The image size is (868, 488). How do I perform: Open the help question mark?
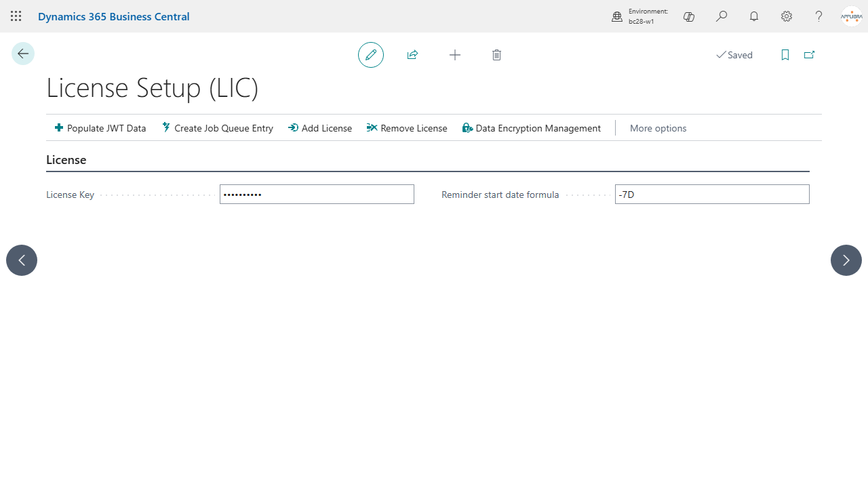tap(819, 16)
